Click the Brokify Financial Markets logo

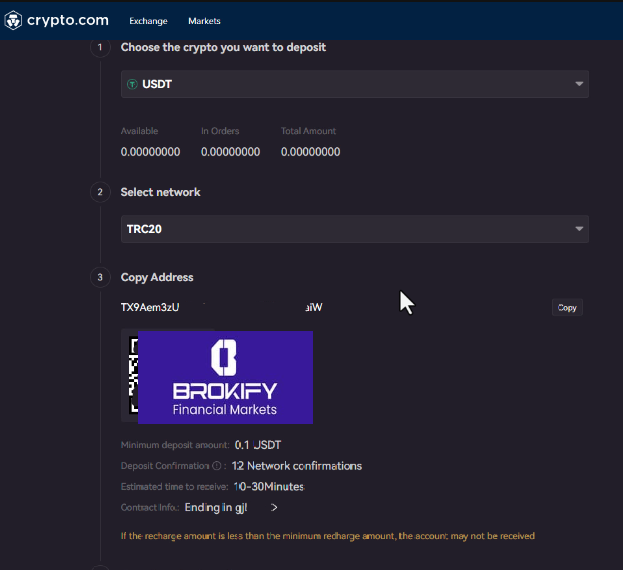coord(225,377)
